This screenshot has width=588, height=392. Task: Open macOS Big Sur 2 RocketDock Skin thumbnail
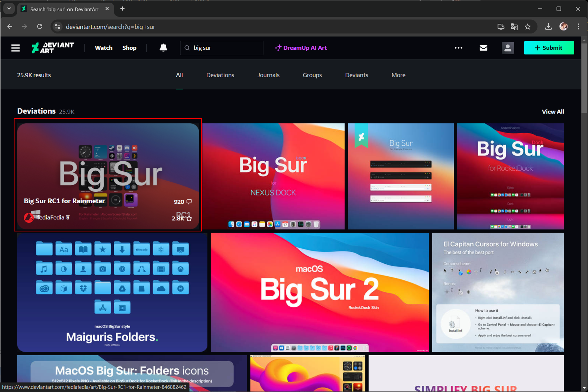(x=319, y=292)
